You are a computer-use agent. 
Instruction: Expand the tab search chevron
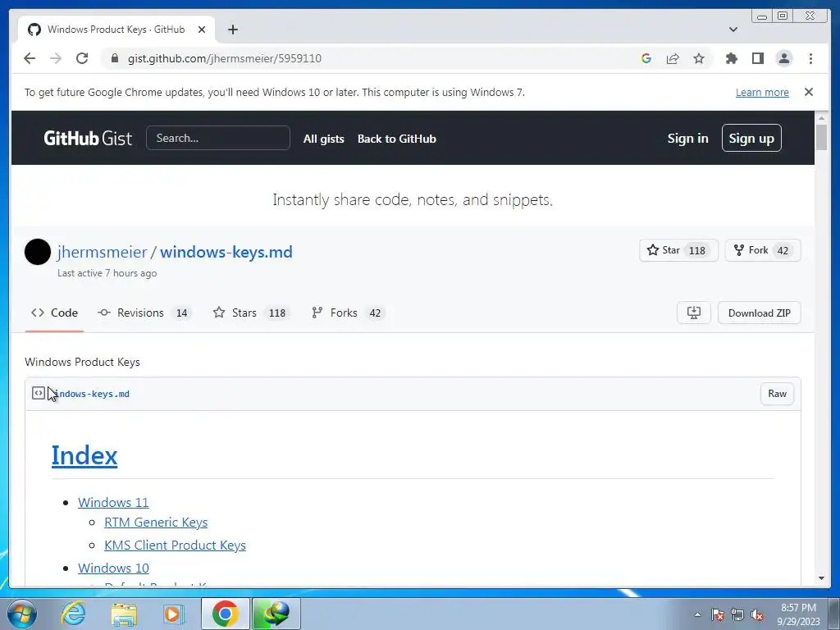tap(733, 30)
